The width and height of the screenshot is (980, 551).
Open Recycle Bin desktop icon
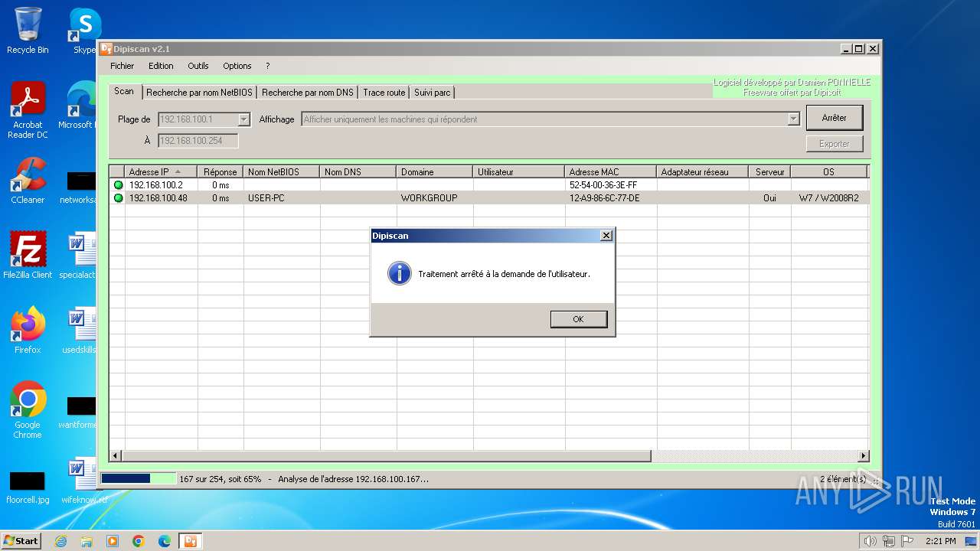point(28,31)
